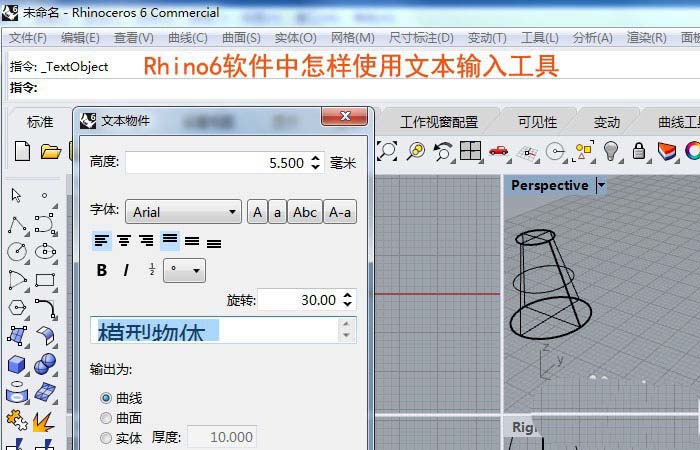700x450 pixels.
Task: Select the 实体 output radio button
Action: 106,438
